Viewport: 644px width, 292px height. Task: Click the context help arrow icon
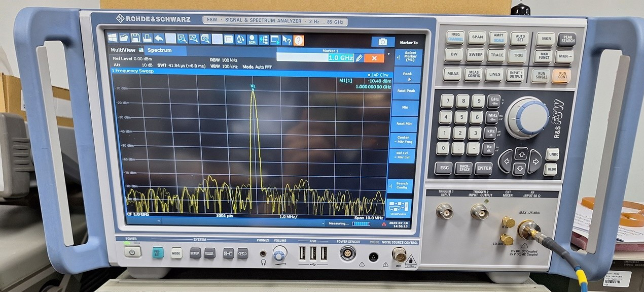click(287, 40)
